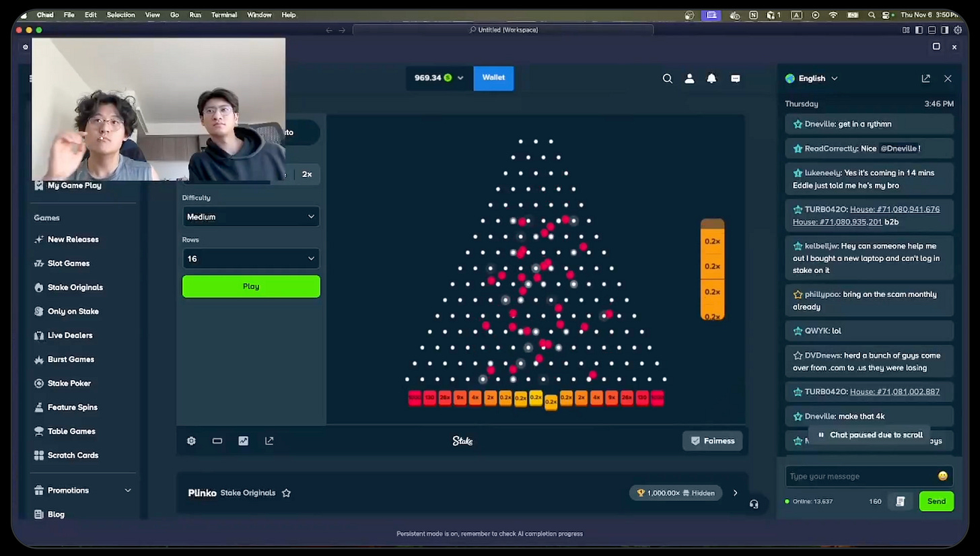This screenshot has width=980, height=556.
Task: Open house bet link #71,080,941,676
Action: (x=895, y=209)
